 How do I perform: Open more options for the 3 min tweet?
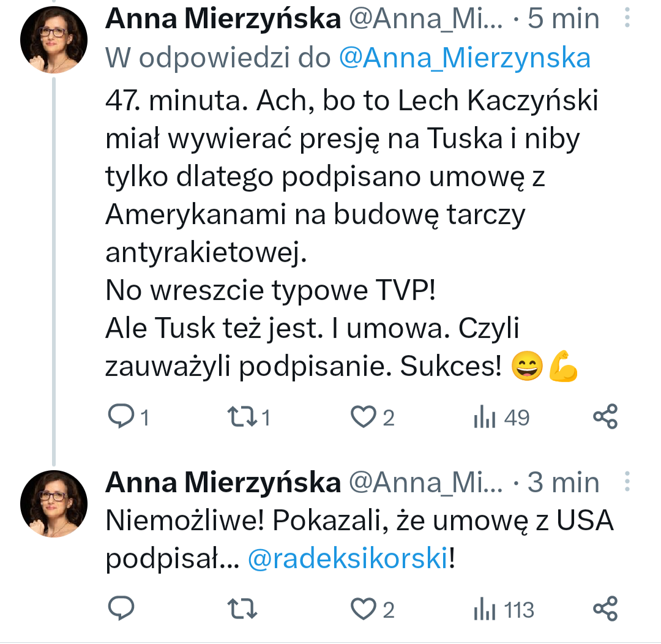click(626, 482)
